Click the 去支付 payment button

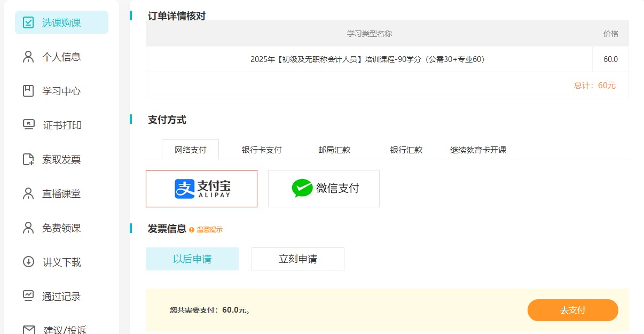pyautogui.click(x=572, y=310)
